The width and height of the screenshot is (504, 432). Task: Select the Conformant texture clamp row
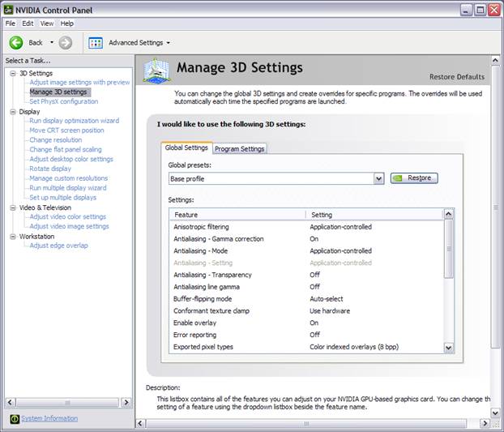pyautogui.click(x=306, y=310)
